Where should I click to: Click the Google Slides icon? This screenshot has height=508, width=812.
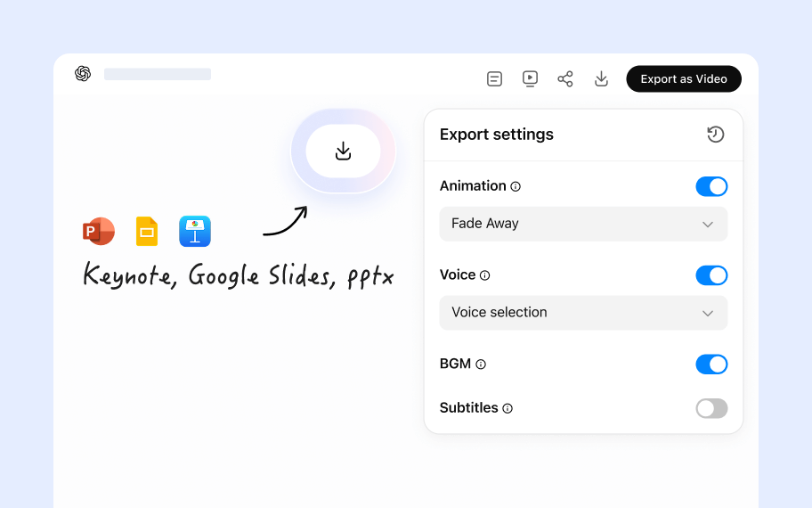click(147, 231)
